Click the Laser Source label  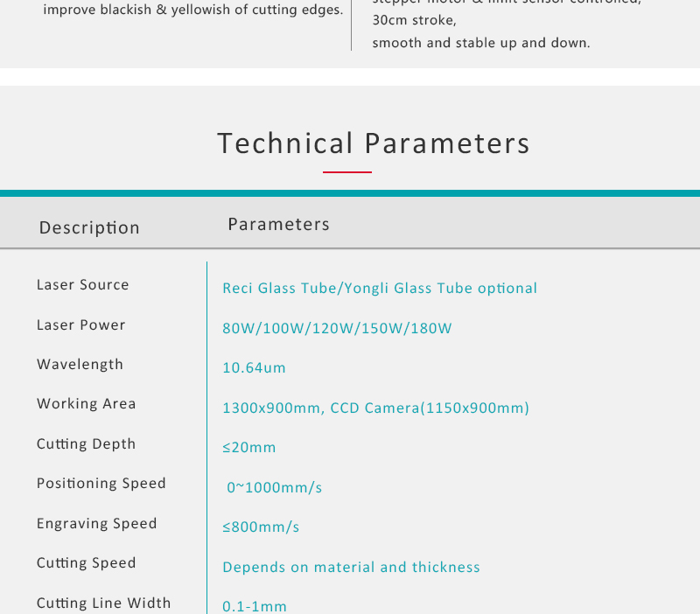pyautogui.click(x=82, y=284)
